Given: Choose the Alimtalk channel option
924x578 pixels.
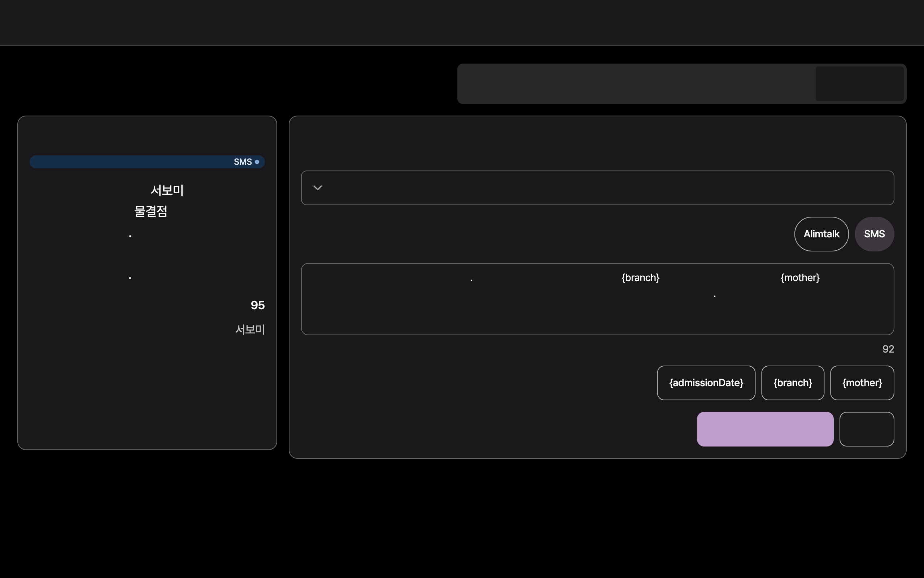Looking at the screenshot, I should pos(821,234).
